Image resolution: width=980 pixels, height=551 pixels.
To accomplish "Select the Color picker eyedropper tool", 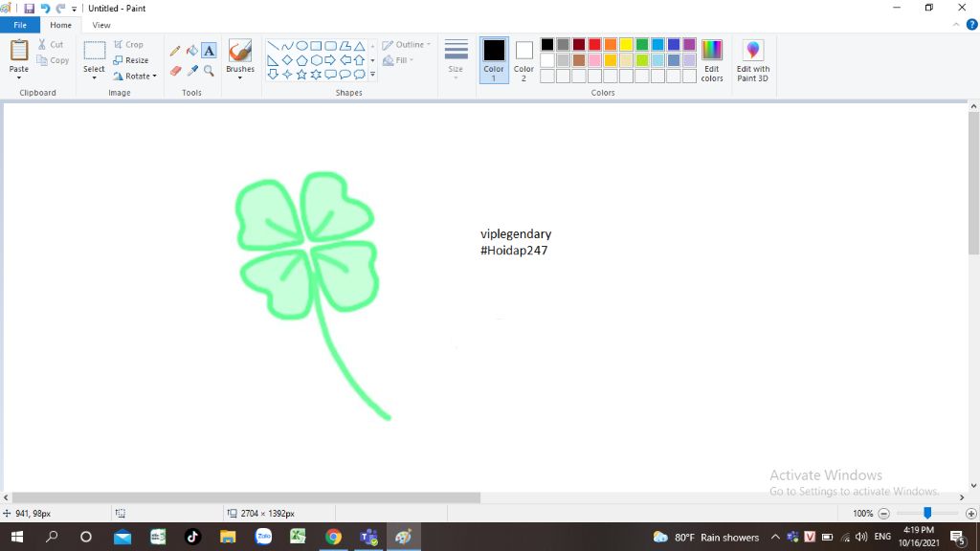I will 191,71.
